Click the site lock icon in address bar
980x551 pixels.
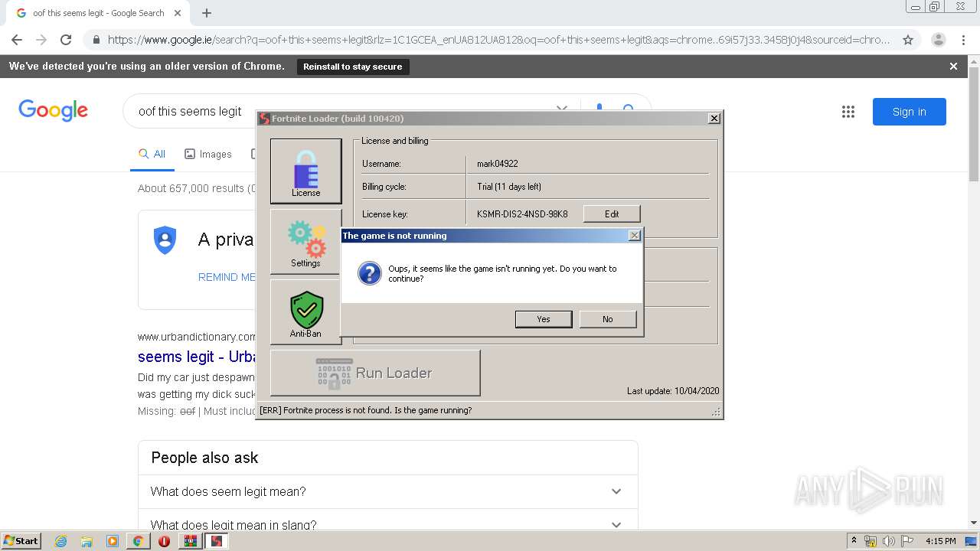pos(95,40)
